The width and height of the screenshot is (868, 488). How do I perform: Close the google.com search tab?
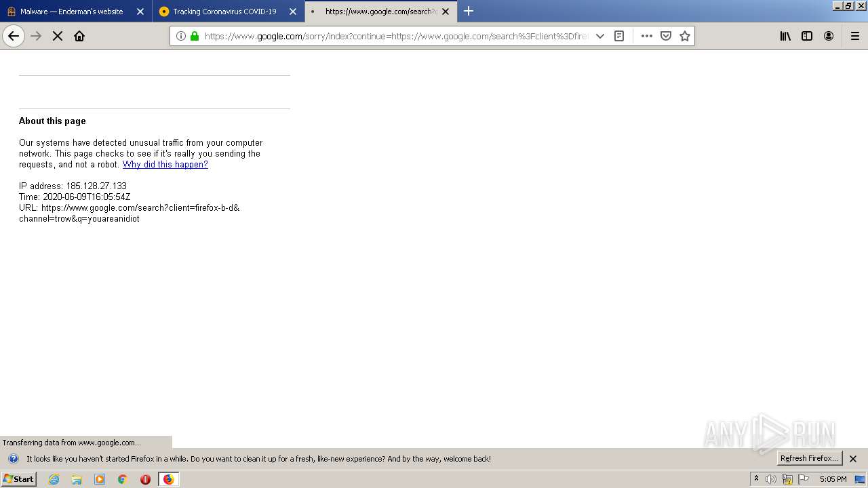pyautogui.click(x=446, y=12)
